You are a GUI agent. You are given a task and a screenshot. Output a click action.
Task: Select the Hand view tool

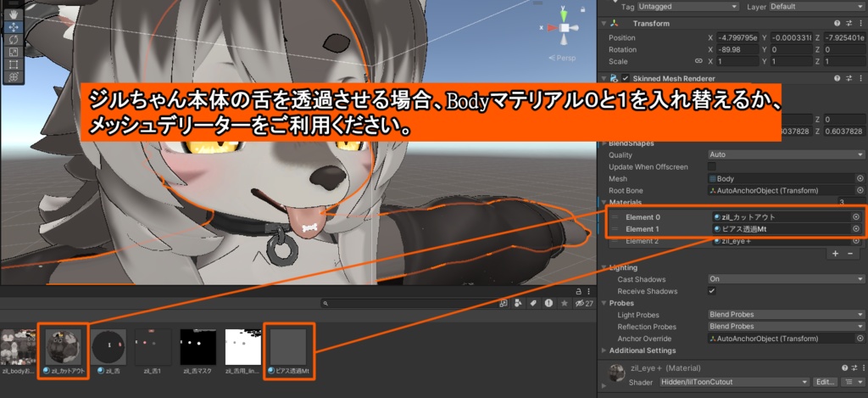tap(14, 14)
